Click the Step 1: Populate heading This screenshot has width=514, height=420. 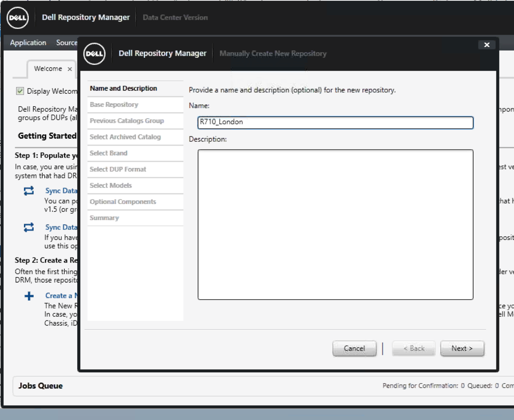46,156
